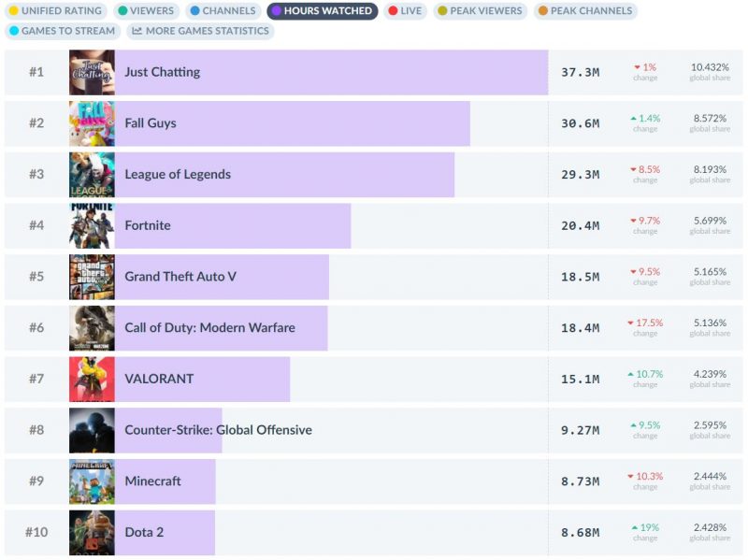Open the Just Chatting category thumbnail
This screenshot has width=748, height=560.
pos(92,72)
